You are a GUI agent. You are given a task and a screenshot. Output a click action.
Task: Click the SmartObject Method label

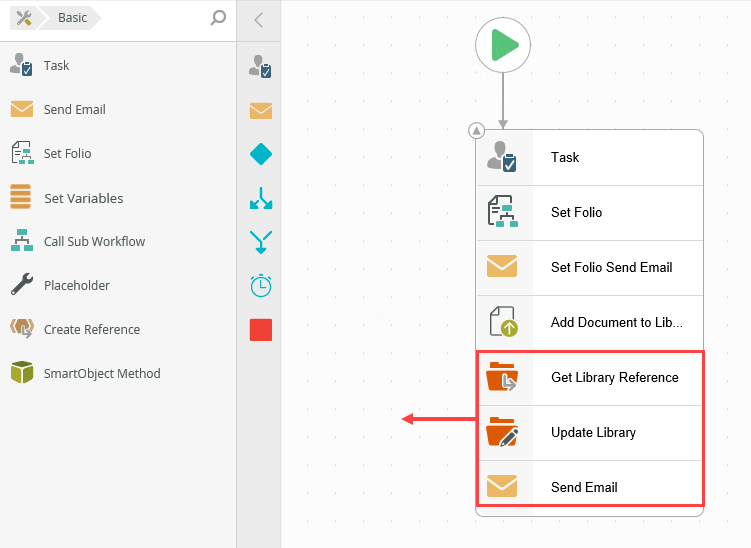coord(102,374)
